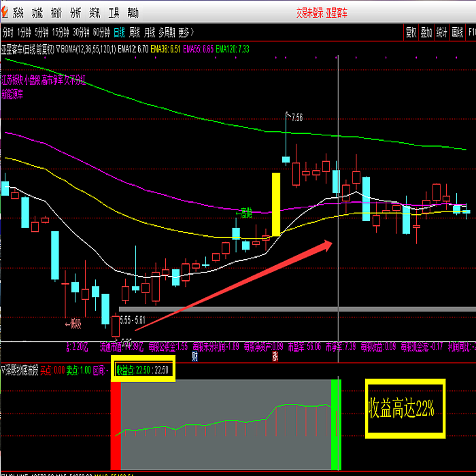Click the 新能源车 concept tag
Screen dimensions: 476x476
pyautogui.click(x=12, y=95)
